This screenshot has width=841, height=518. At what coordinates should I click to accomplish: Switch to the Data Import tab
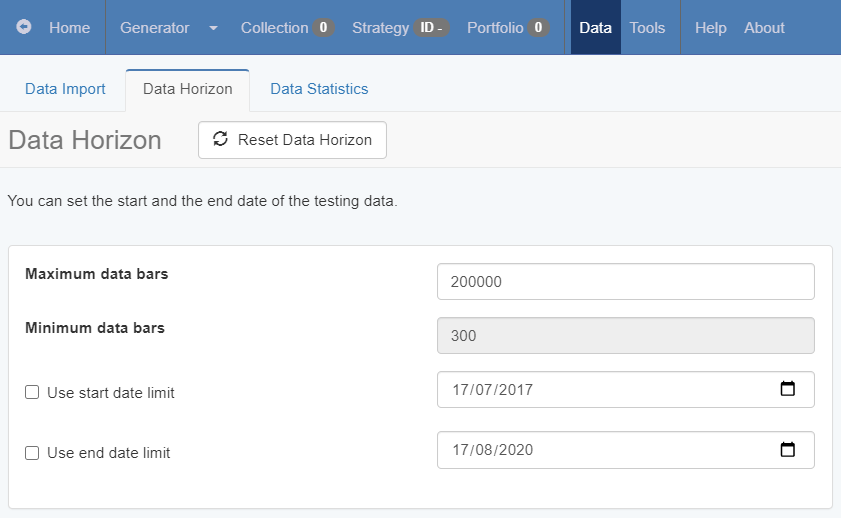(x=65, y=89)
